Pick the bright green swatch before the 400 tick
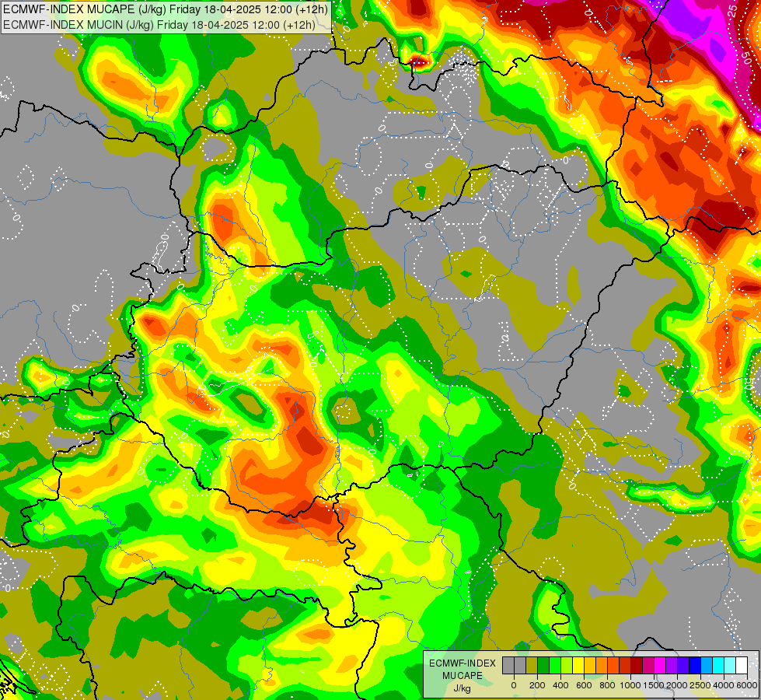The height and width of the screenshot is (700, 761). (x=555, y=666)
